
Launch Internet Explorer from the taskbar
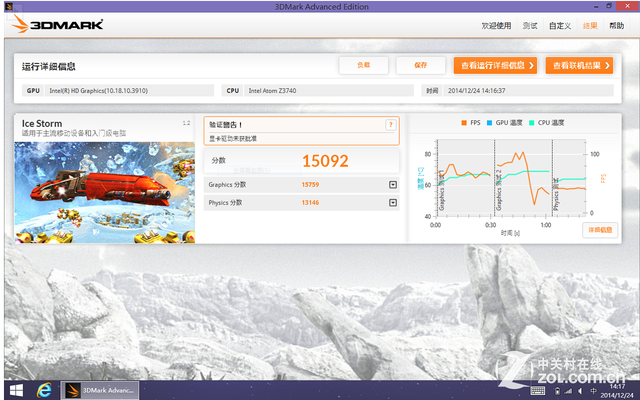[x=44, y=390]
